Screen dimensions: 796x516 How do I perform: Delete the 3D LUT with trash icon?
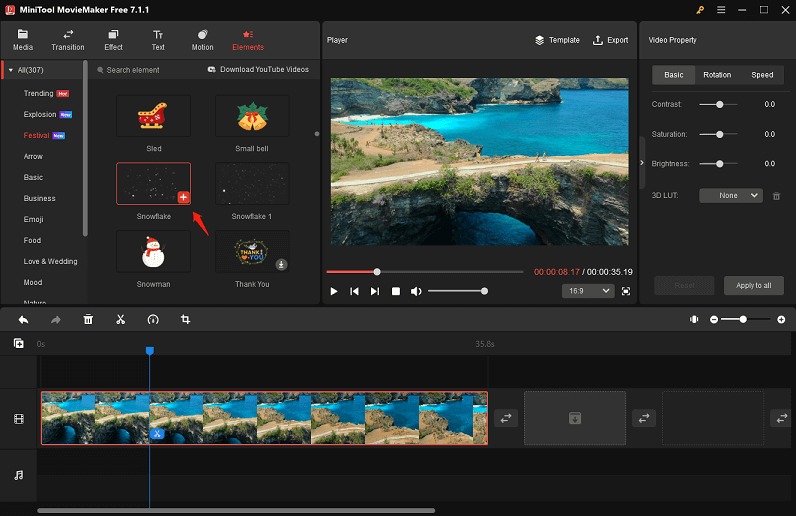(776, 196)
